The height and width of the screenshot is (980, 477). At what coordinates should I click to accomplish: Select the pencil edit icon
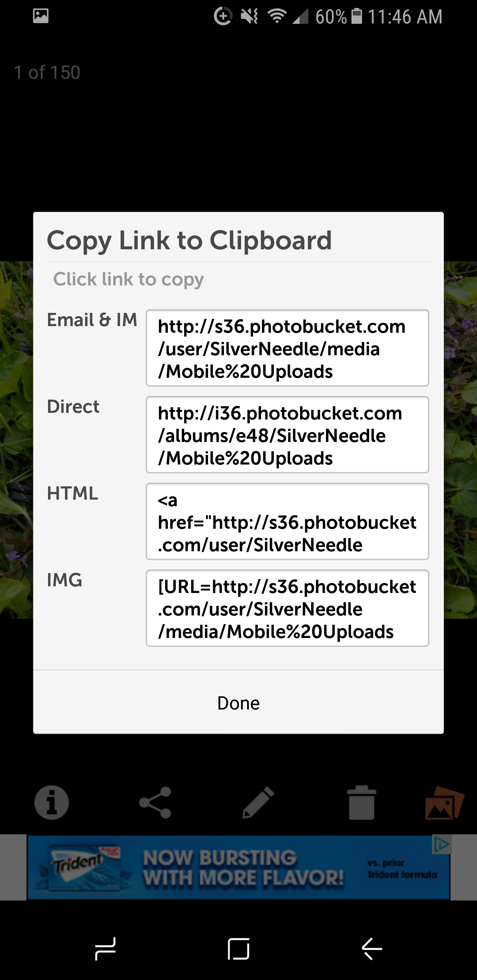click(258, 802)
